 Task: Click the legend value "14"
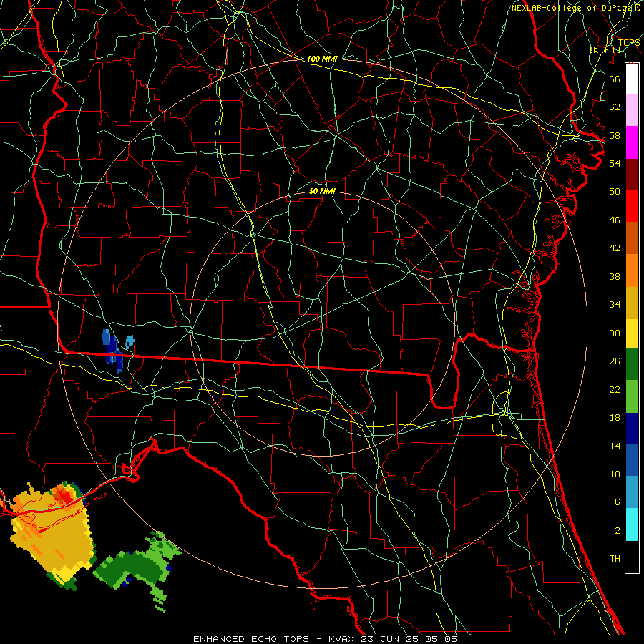[615, 446]
